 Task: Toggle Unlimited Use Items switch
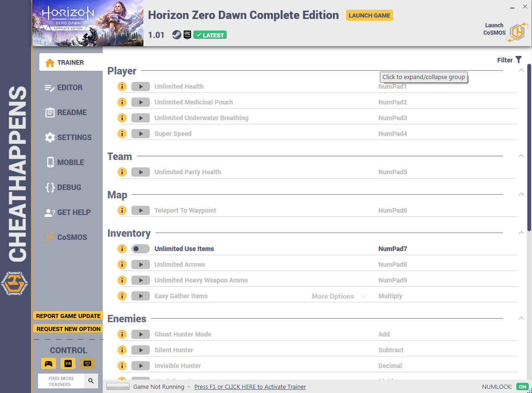141,249
